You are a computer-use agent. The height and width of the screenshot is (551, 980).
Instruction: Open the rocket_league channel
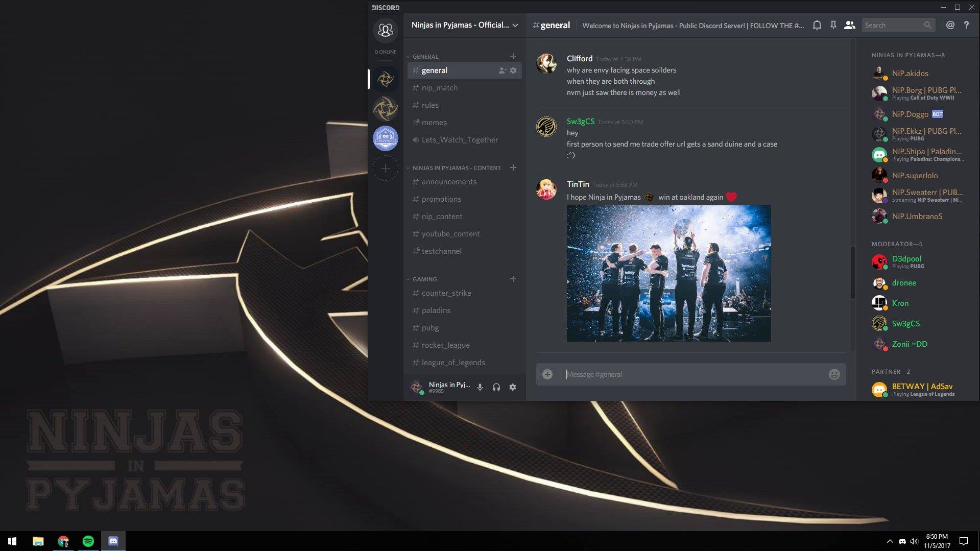click(464, 345)
